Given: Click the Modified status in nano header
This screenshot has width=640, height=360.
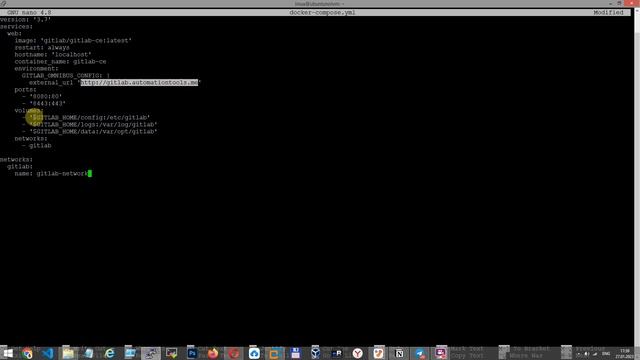Looking at the screenshot, I should tap(608, 13).
